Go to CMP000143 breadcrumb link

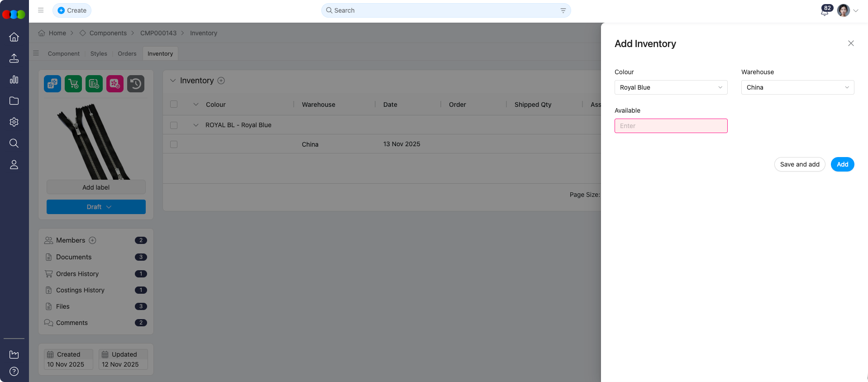pyautogui.click(x=158, y=33)
